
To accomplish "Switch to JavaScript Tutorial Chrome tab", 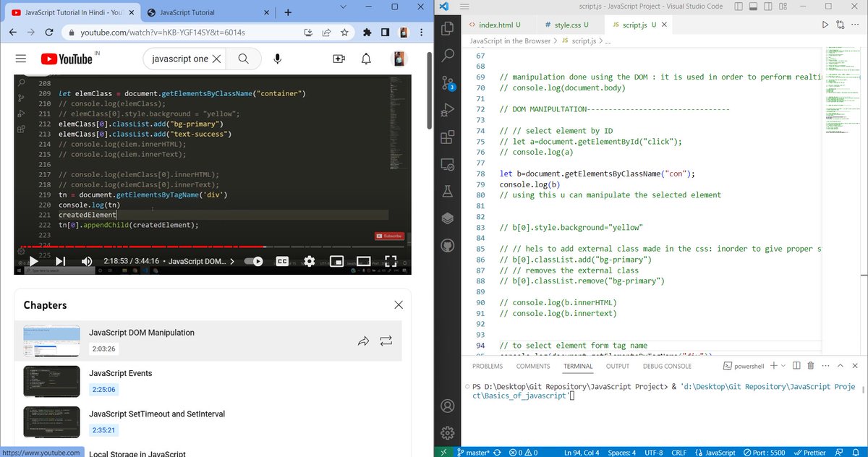I will 206,12.
